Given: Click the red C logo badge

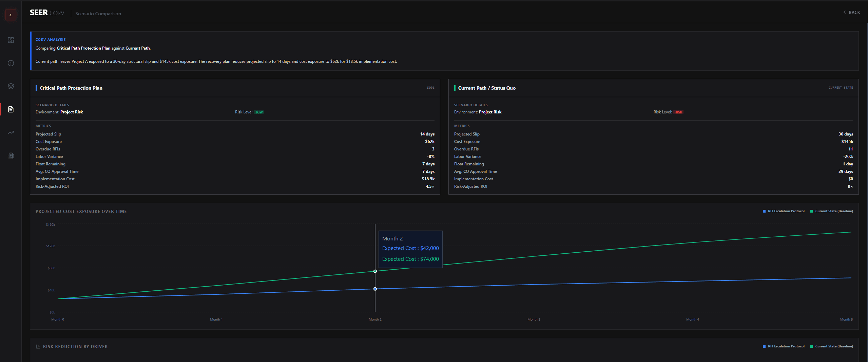Looking at the screenshot, I should tap(11, 15).
